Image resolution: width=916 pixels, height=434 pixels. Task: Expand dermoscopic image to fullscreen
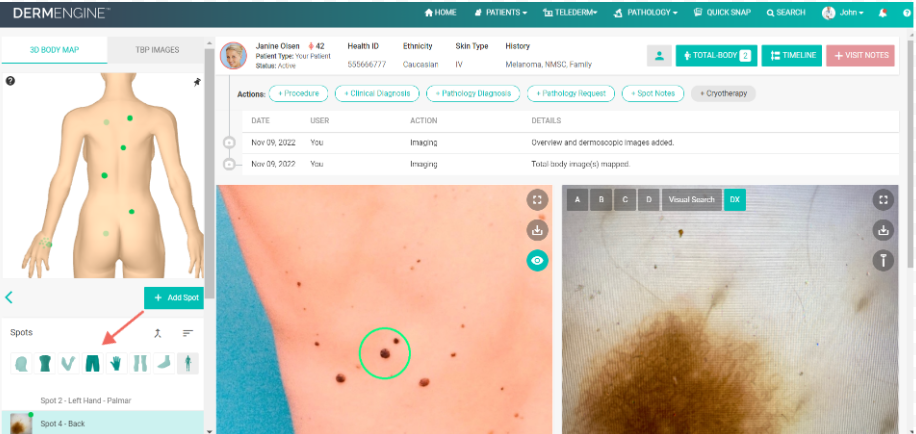tap(883, 200)
